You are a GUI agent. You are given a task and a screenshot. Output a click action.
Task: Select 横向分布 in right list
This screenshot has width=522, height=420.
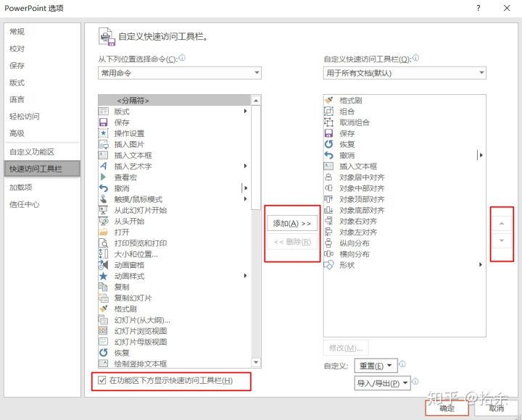[x=405, y=254]
